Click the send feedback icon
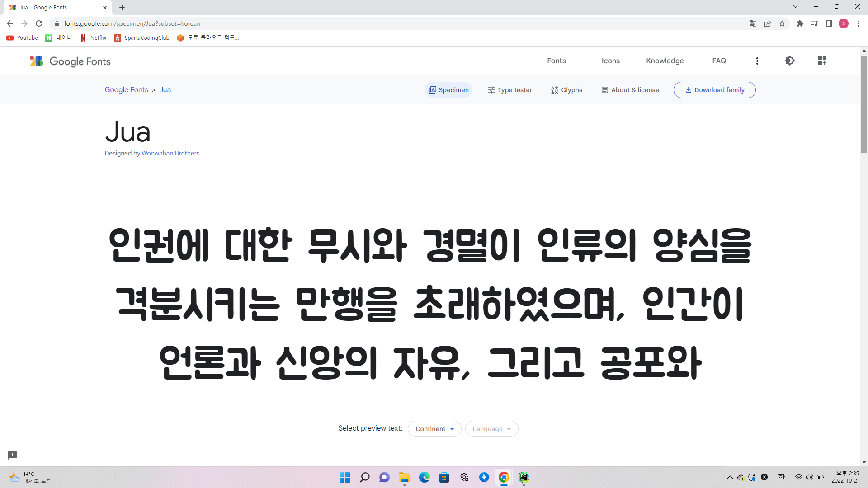The height and width of the screenshot is (488, 868). click(x=12, y=455)
